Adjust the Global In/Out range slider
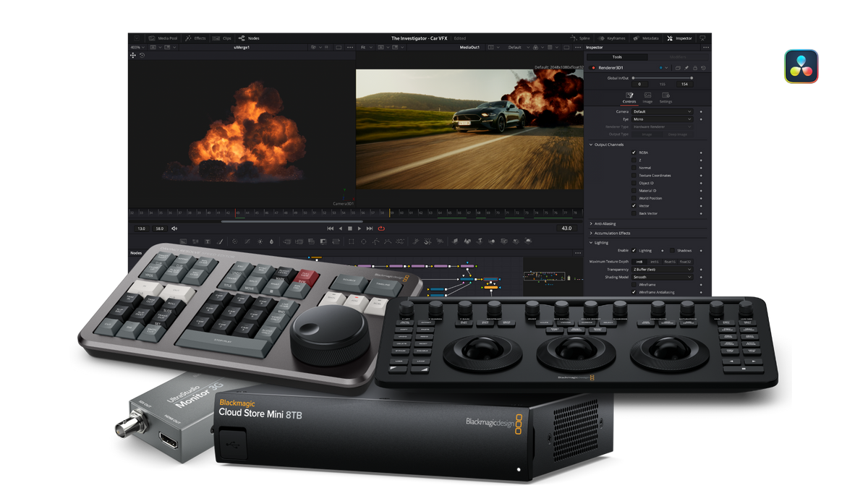The width and height of the screenshot is (868, 488). (x=663, y=78)
